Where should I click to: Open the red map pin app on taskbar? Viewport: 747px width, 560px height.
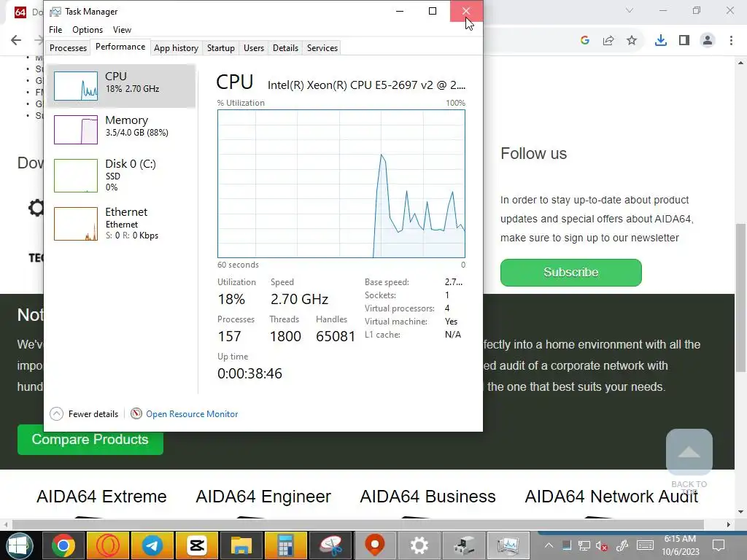[374, 545]
